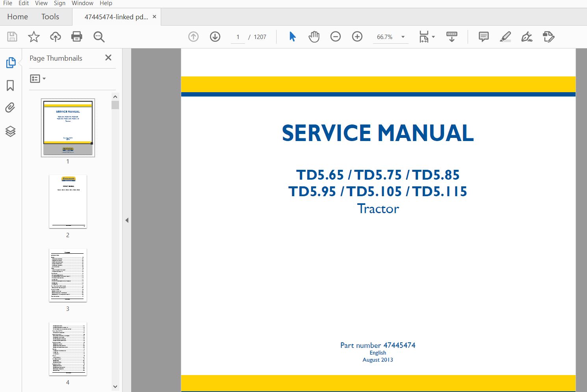Print the document with printer icon

(77, 37)
